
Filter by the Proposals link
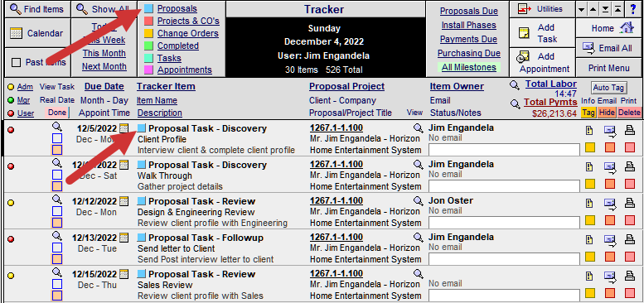[x=177, y=8]
